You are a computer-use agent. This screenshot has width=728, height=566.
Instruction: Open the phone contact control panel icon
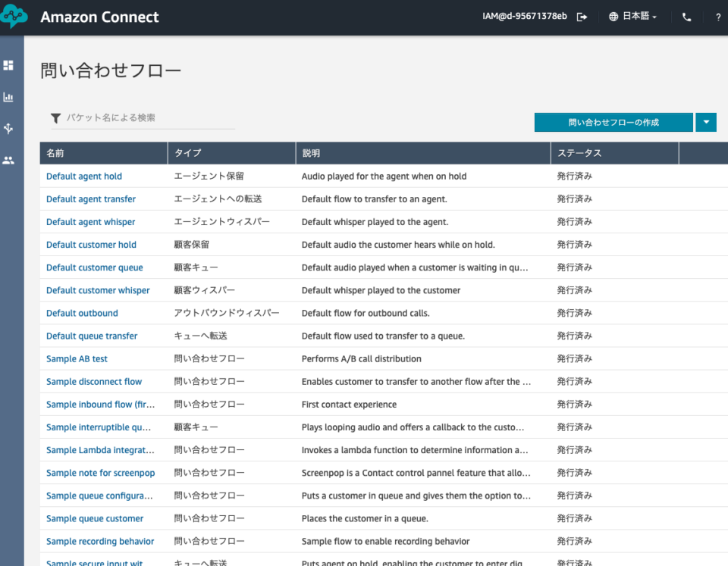coord(687,17)
